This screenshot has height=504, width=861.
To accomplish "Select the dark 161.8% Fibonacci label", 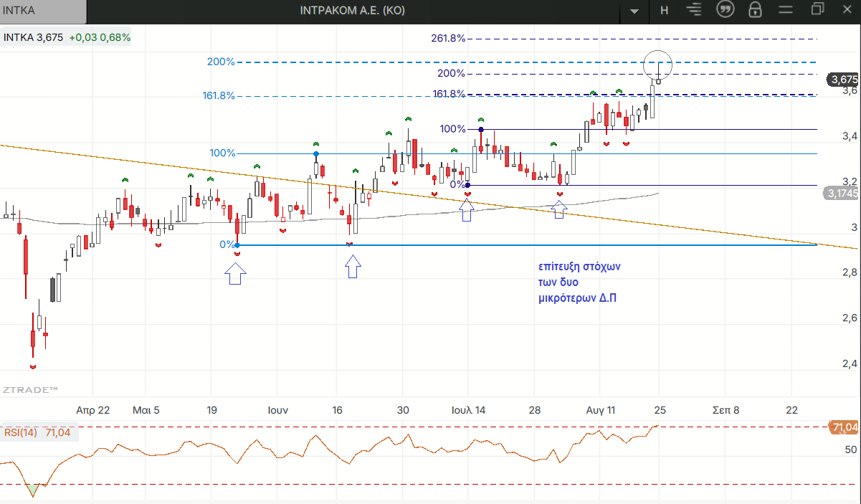I will pyautogui.click(x=449, y=94).
